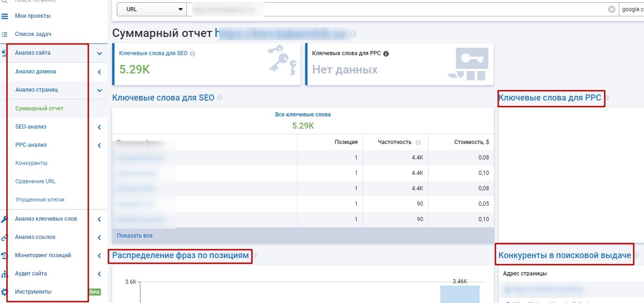This screenshot has height=303, width=644.
Task: Clear the URL field with the X icon
Action: [611, 9]
